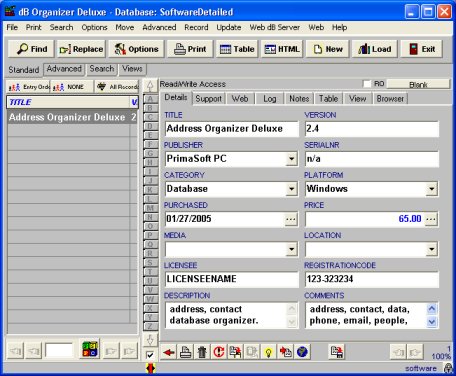This screenshot has width=456, height=376.
Task: Open the File menu
Action: click(12, 27)
